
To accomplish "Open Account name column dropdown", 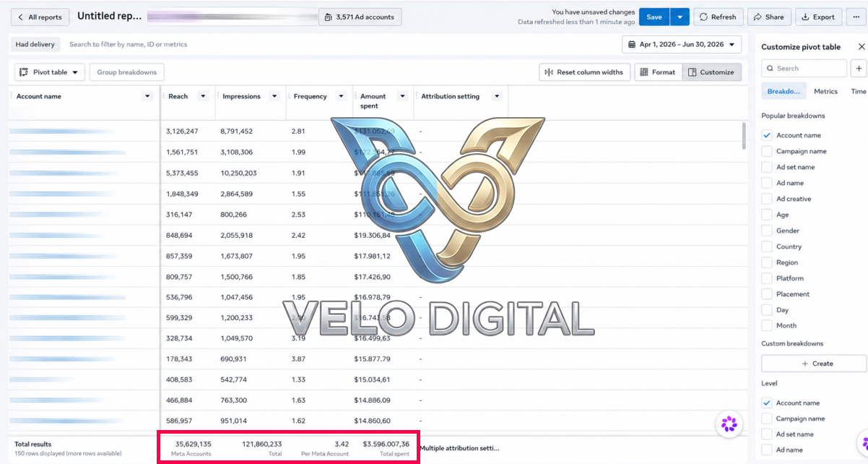I will pos(147,96).
